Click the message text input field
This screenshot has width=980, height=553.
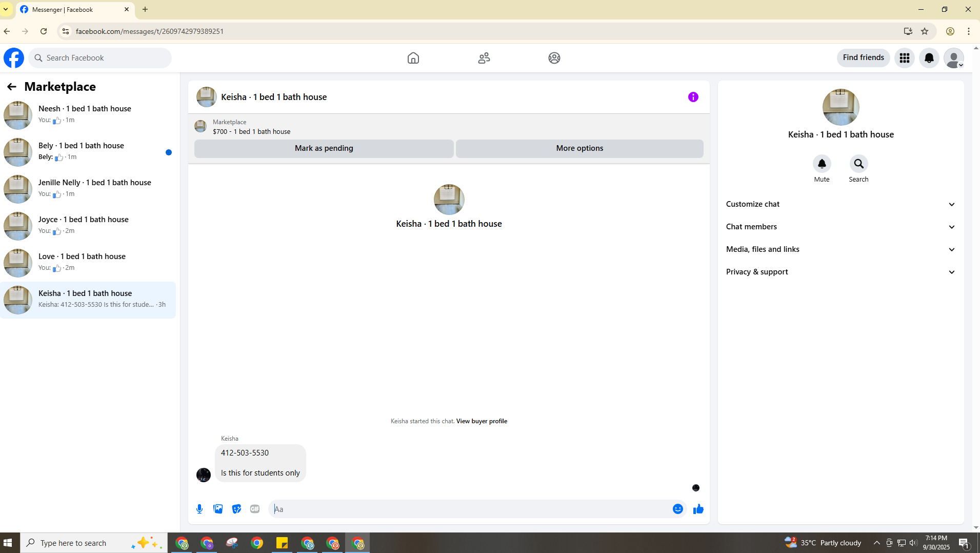tap(469, 509)
